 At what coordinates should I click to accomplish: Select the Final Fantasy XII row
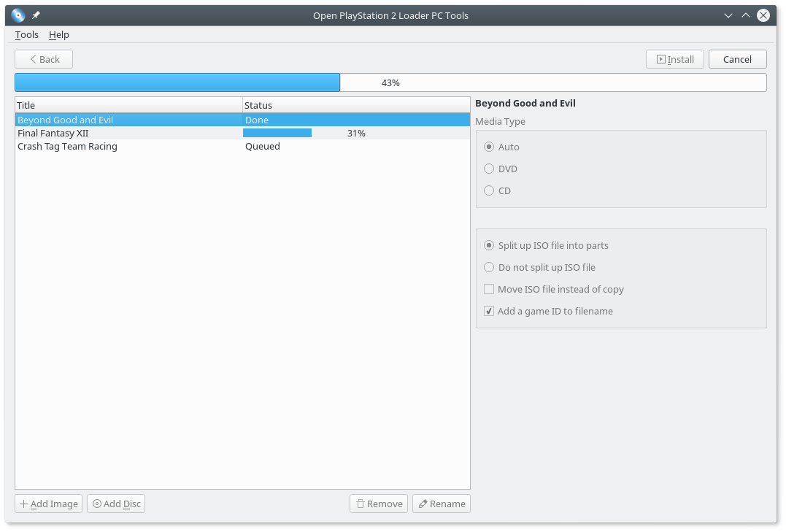click(x=242, y=133)
